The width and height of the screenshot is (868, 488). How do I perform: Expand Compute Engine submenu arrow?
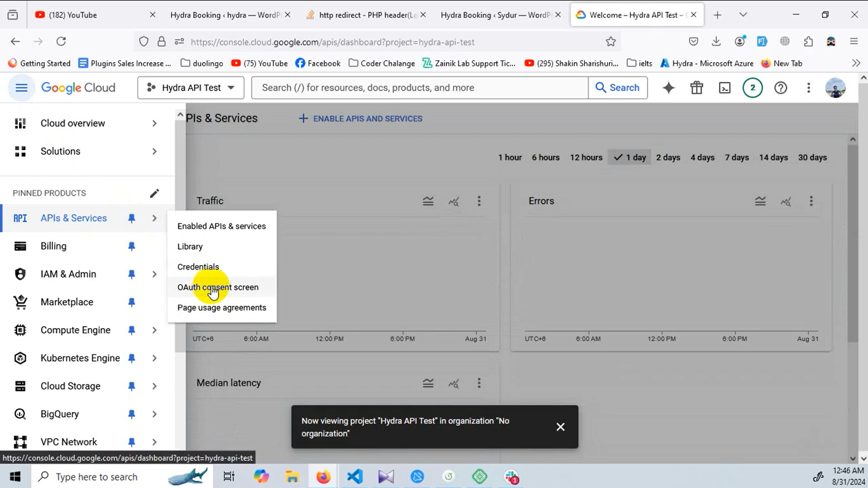pos(155,330)
